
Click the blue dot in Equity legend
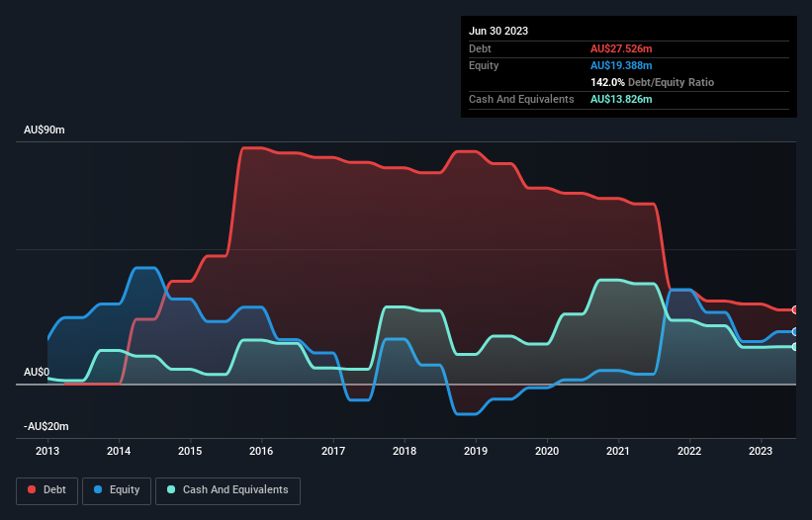(98, 489)
